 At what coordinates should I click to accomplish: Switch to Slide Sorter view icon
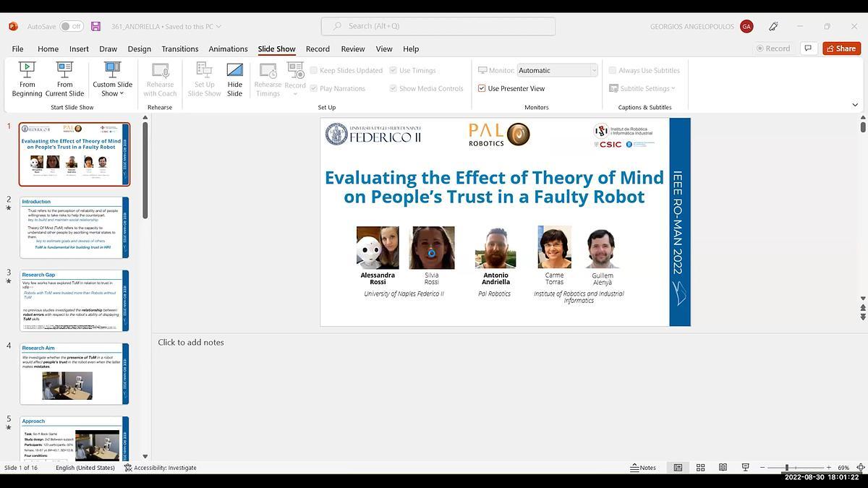(700, 468)
